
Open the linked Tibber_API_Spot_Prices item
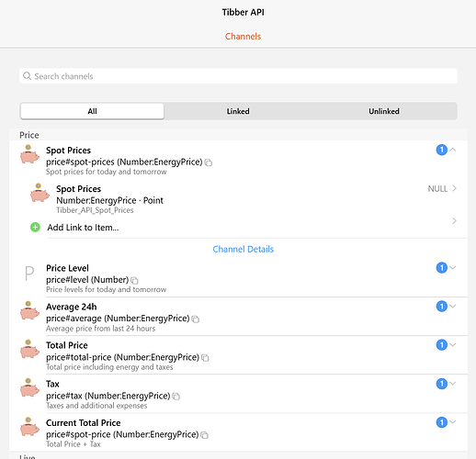point(244,199)
